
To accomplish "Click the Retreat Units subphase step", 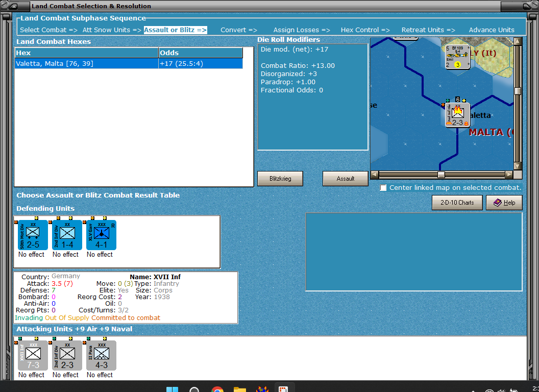I will [428, 30].
